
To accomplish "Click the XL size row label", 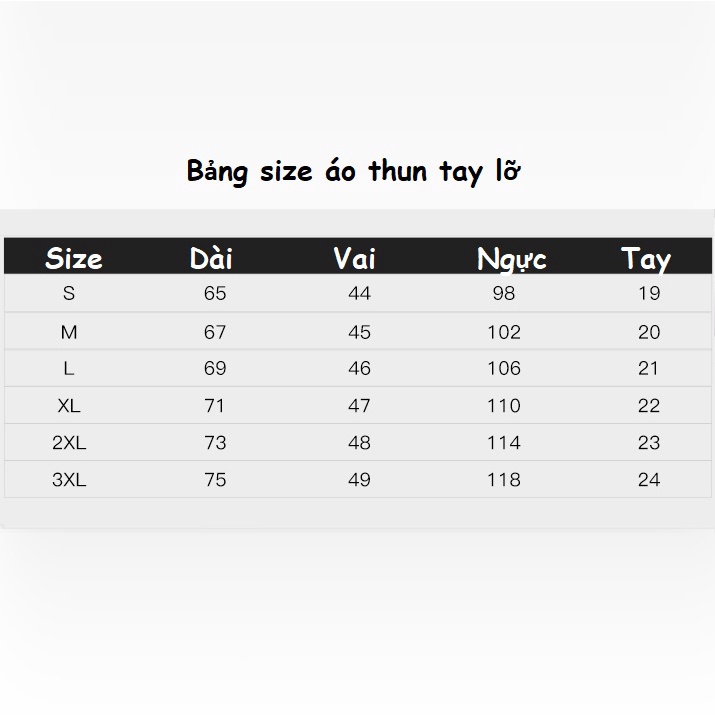I will [x=69, y=406].
